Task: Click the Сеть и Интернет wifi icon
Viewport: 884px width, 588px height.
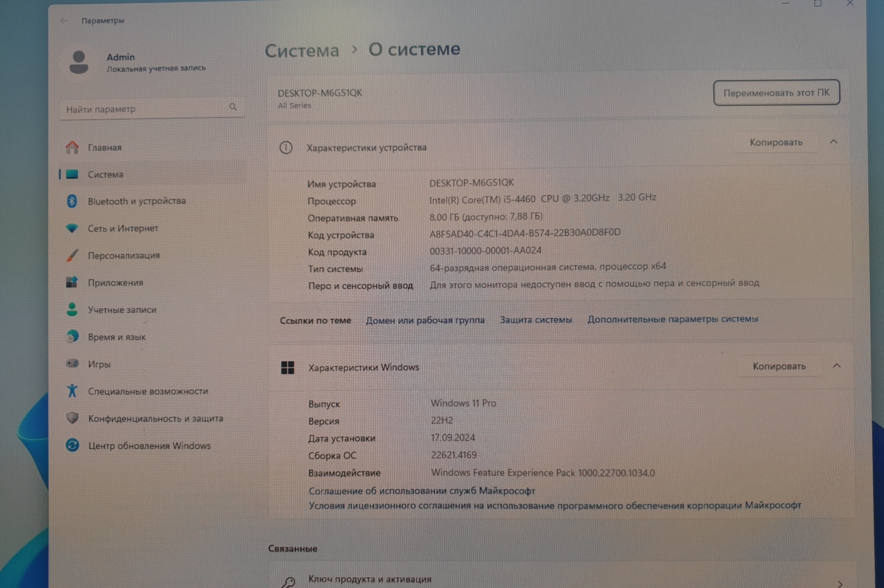Action: coord(72,228)
